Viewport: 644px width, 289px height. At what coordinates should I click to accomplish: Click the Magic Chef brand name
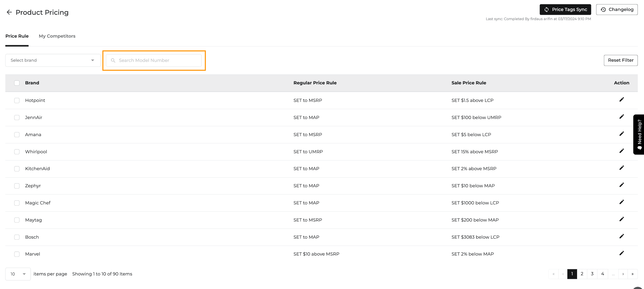(x=38, y=203)
